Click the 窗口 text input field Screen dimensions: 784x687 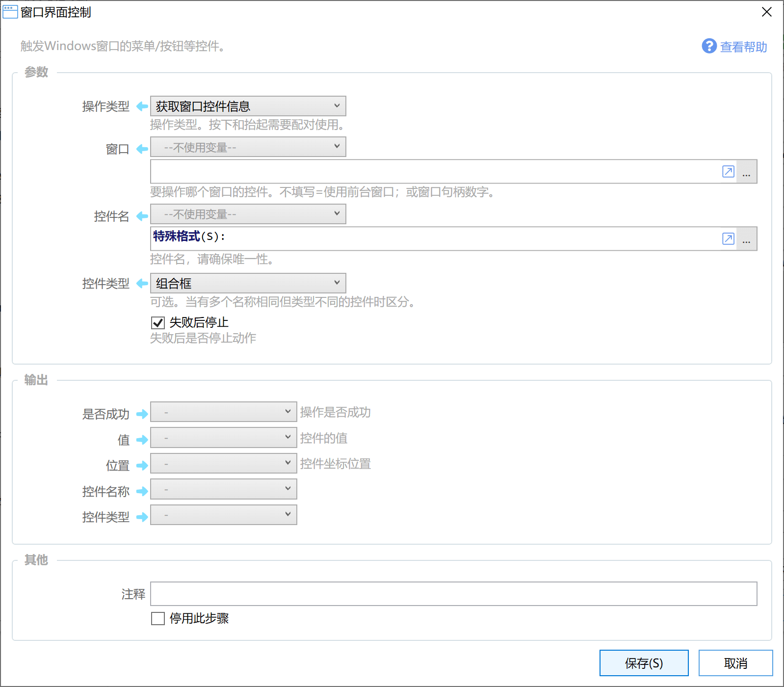[x=435, y=171]
